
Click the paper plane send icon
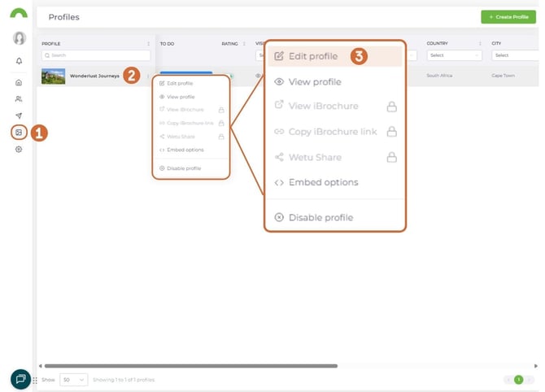(19, 115)
